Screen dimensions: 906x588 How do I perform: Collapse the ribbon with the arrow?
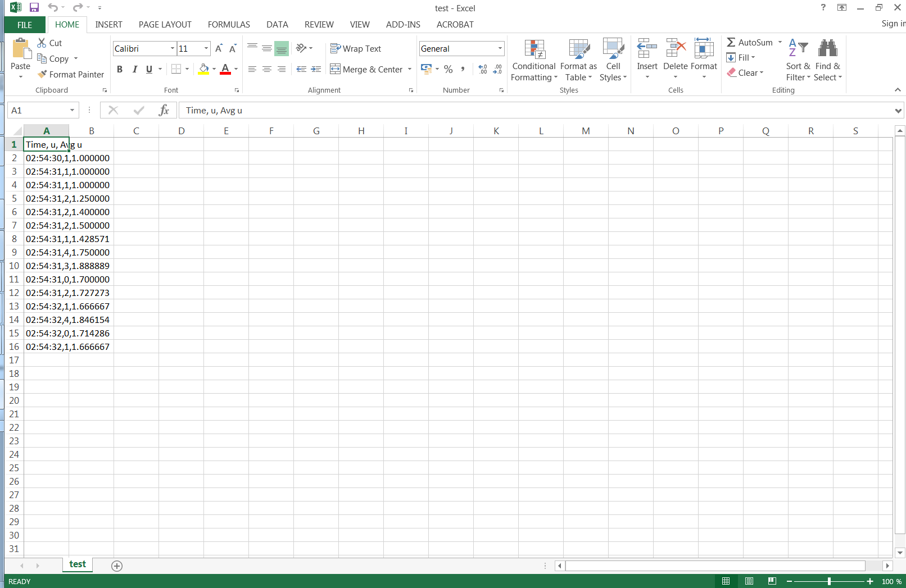click(x=898, y=90)
